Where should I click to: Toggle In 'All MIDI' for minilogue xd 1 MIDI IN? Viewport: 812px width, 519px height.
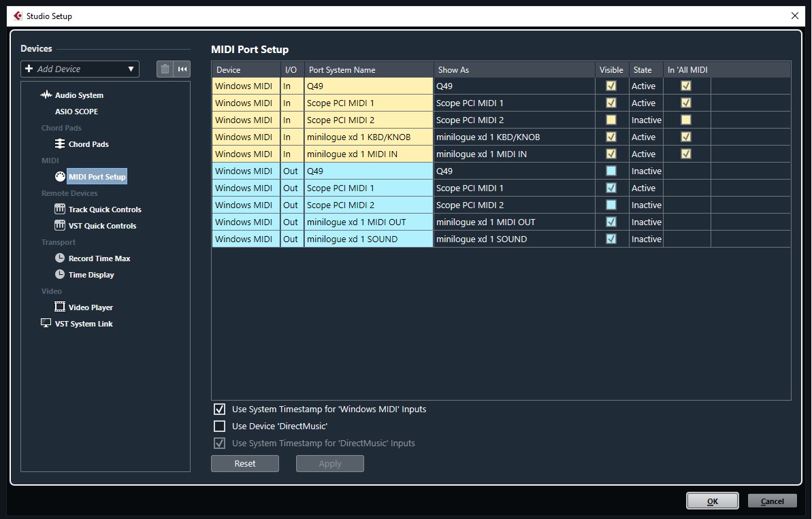tap(685, 154)
